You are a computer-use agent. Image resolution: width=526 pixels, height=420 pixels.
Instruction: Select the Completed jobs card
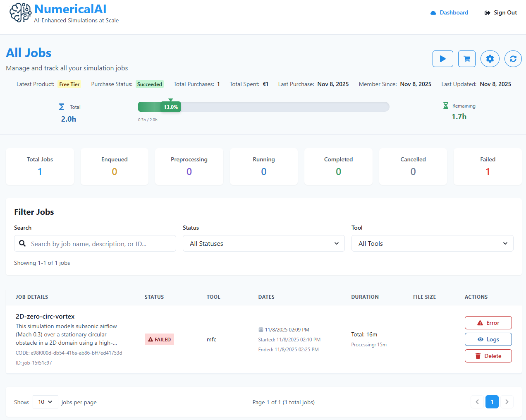[x=338, y=166]
